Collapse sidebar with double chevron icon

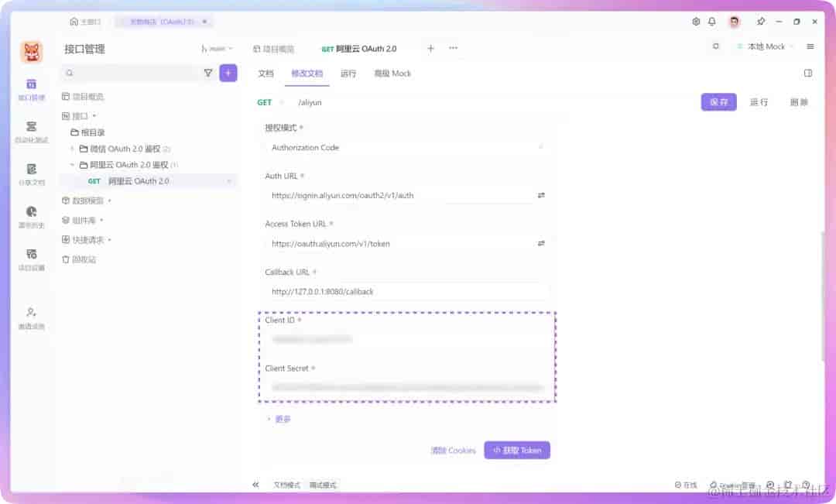[255, 485]
